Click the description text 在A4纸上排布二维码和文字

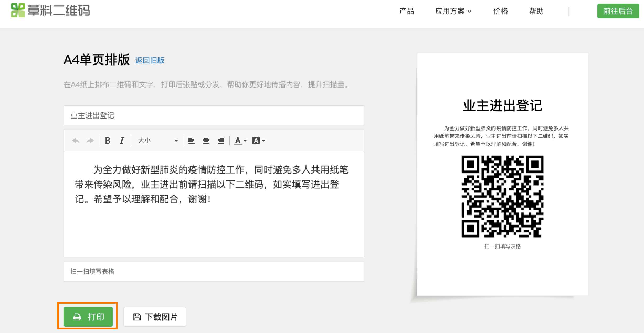206,84
